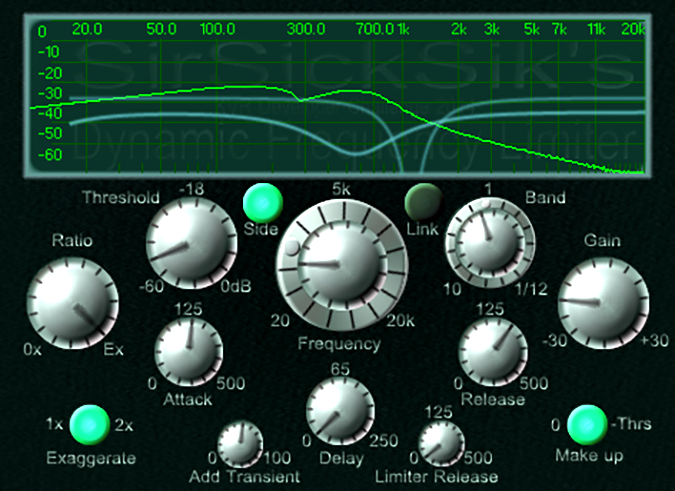Click the '-Thrs' label near Make up
Image resolution: width=675 pixels, height=491 pixels.
coord(632,424)
